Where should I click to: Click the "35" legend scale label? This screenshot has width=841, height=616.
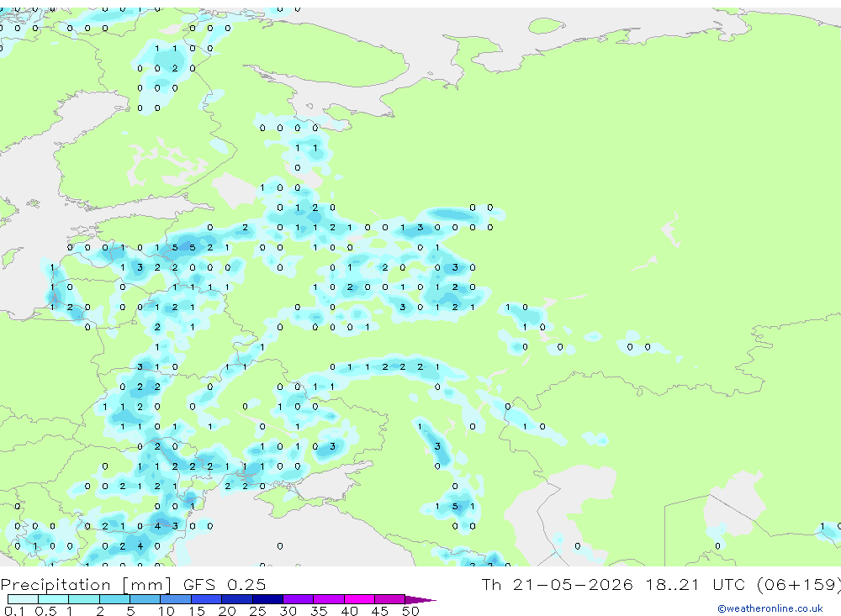pyautogui.click(x=319, y=611)
